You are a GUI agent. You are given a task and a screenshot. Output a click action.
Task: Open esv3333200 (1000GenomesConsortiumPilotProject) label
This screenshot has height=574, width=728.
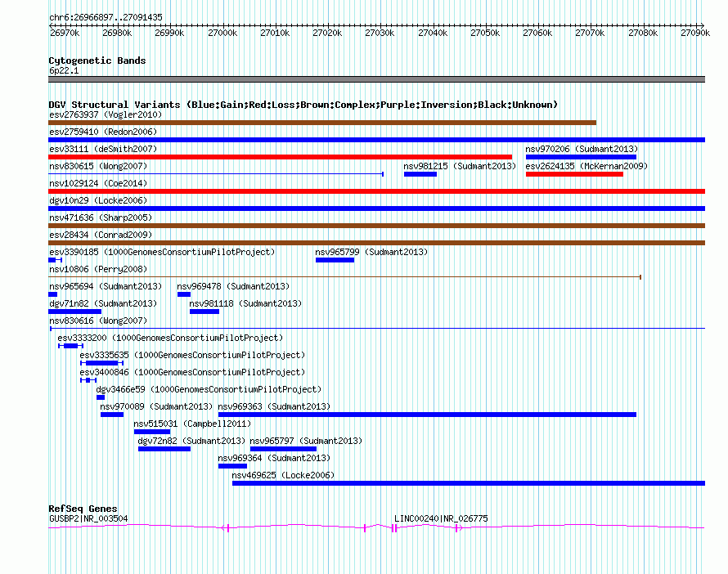click(170, 338)
